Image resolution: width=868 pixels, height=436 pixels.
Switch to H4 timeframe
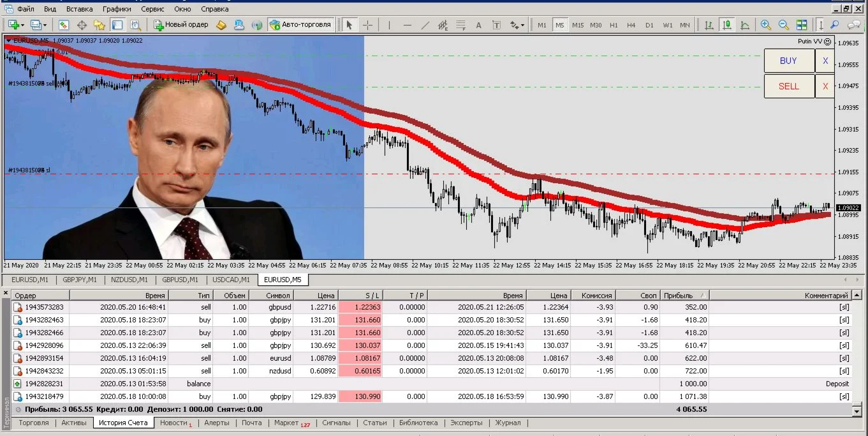[631, 25]
